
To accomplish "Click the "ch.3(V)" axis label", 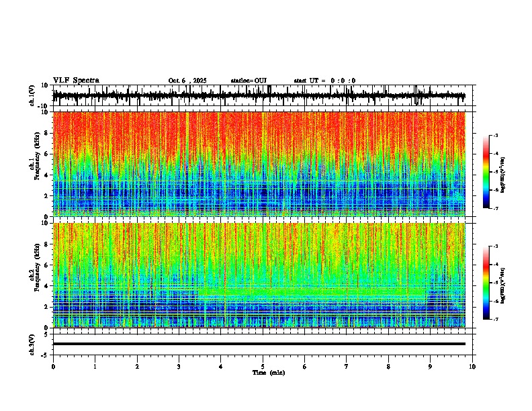I will tap(32, 345).
